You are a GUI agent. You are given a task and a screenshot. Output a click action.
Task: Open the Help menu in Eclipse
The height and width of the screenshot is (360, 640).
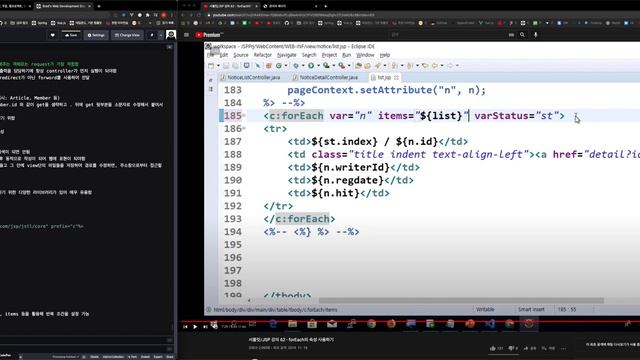pos(385,55)
